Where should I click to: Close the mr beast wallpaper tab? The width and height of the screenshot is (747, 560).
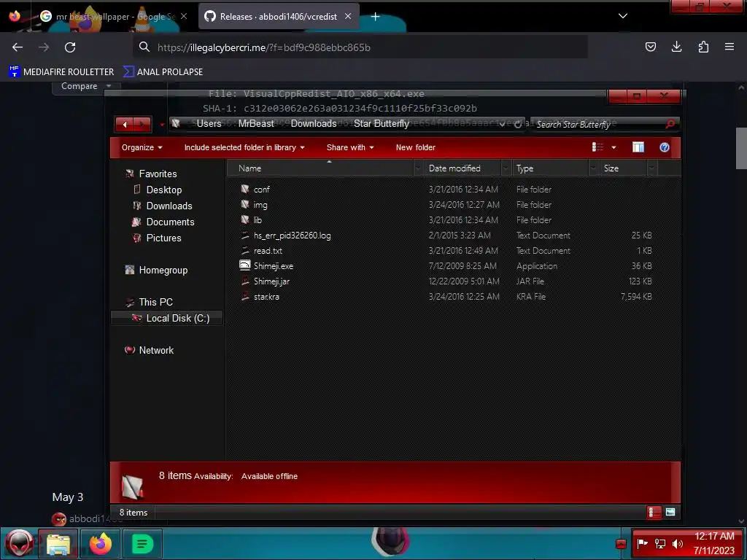click(184, 17)
